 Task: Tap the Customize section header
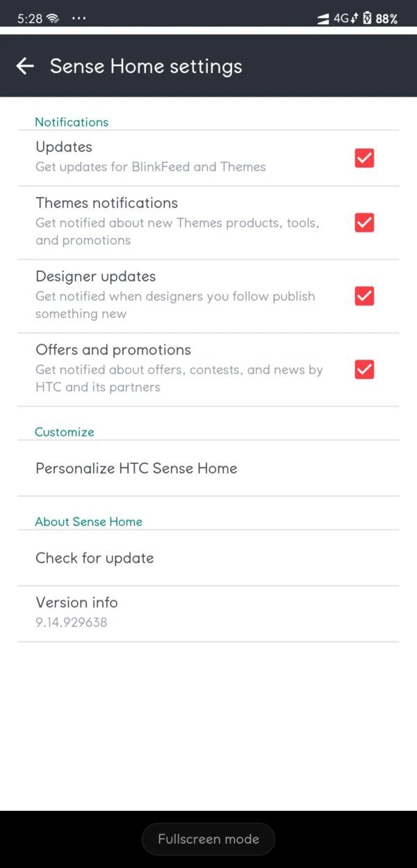click(x=65, y=432)
